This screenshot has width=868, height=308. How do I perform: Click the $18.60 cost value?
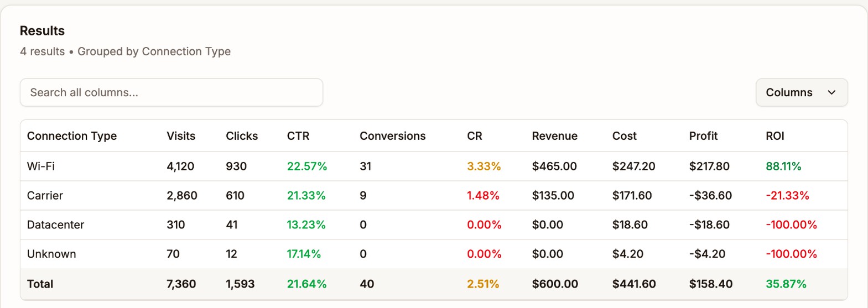coord(630,225)
